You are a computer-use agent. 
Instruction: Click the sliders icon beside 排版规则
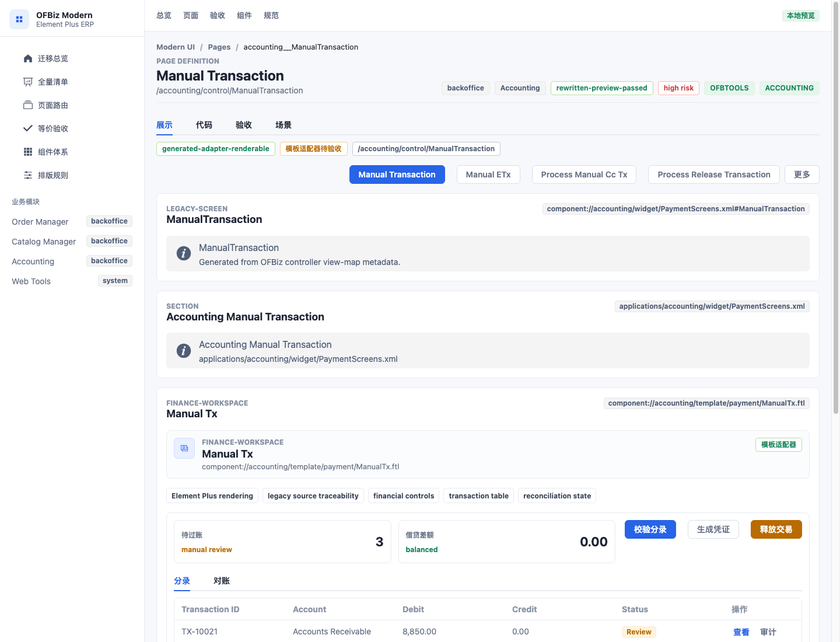coord(28,175)
